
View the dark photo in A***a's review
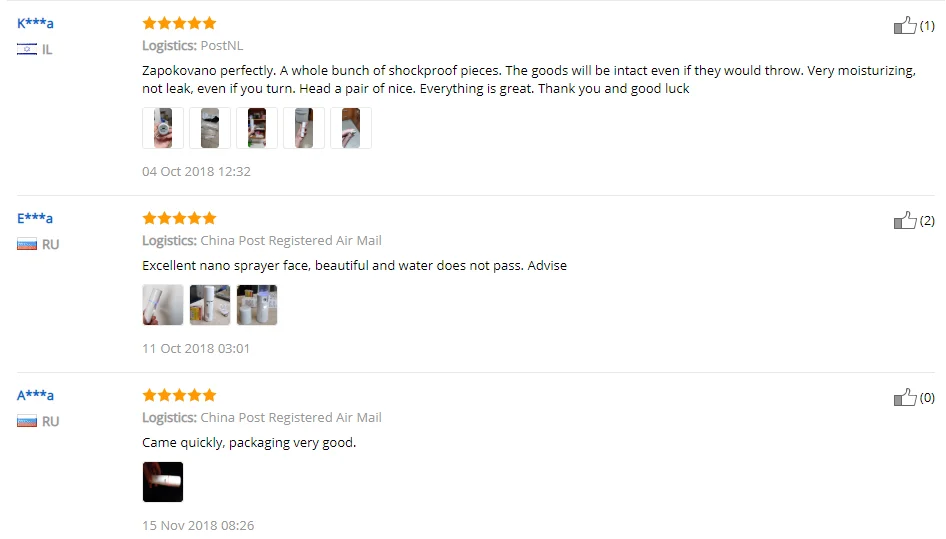tap(163, 482)
